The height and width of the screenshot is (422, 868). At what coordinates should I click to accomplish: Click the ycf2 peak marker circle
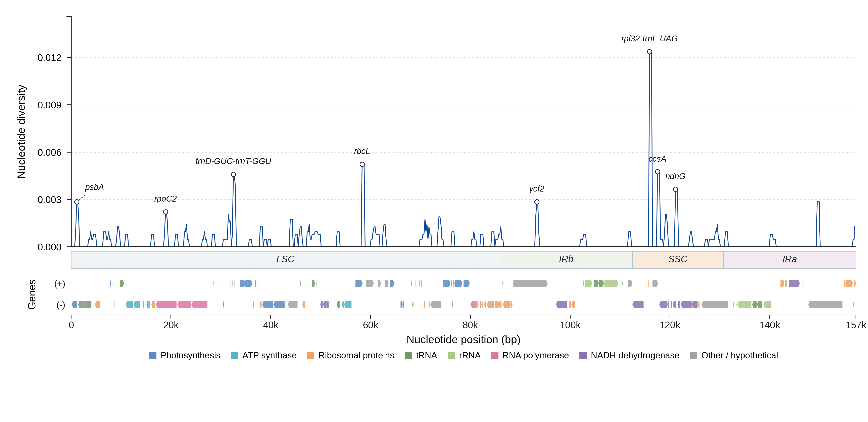pyautogui.click(x=537, y=202)
